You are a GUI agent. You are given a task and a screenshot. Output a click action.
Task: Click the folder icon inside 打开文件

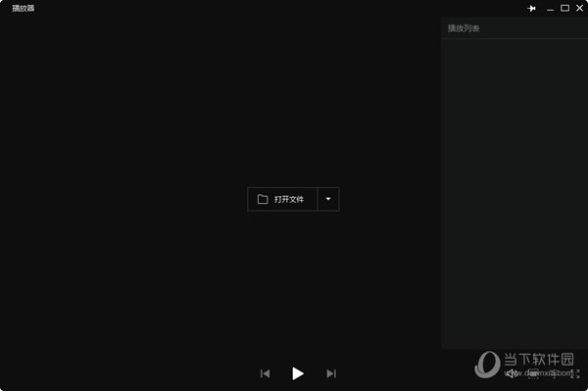pos(263,199)
